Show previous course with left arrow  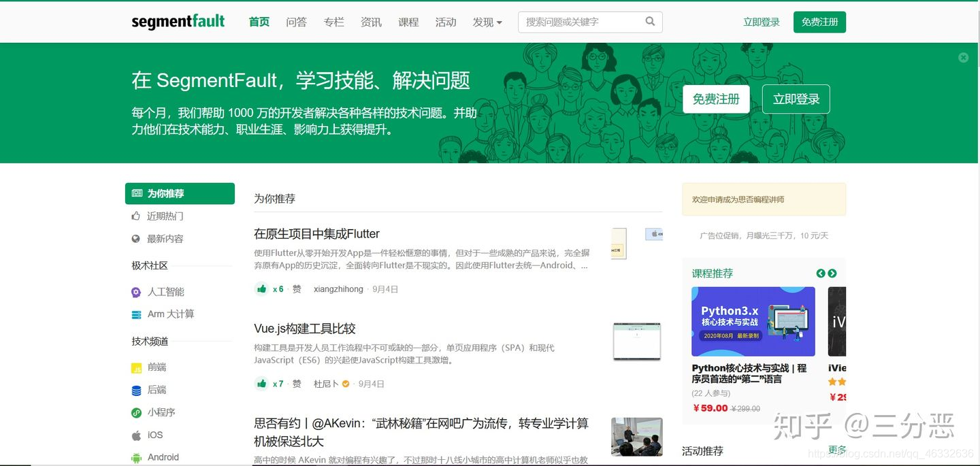[x=821, y=273]
